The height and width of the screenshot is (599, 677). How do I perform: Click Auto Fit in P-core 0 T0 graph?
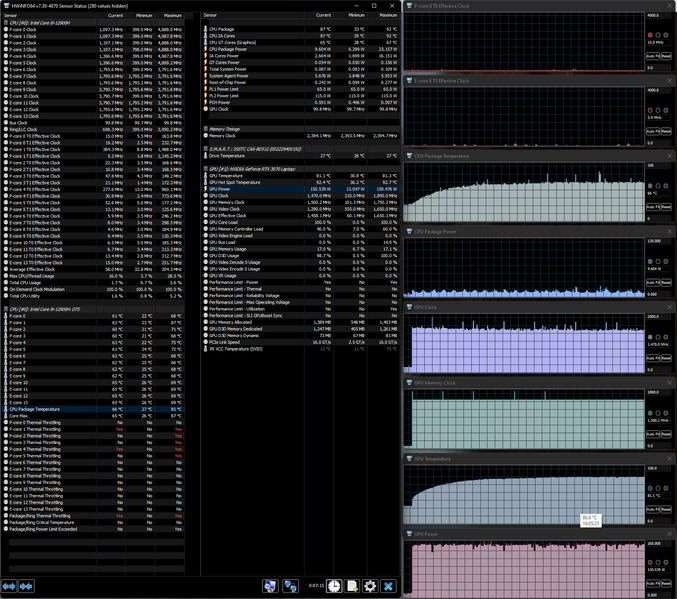click(652, 56)
